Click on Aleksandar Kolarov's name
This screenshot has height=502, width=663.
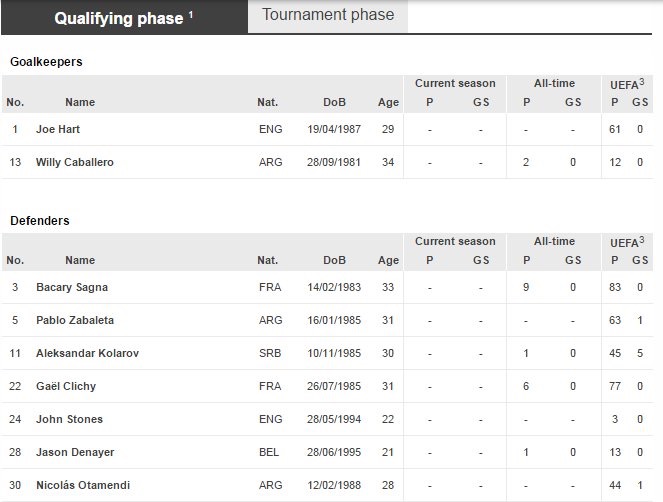[x=86, y=353]
